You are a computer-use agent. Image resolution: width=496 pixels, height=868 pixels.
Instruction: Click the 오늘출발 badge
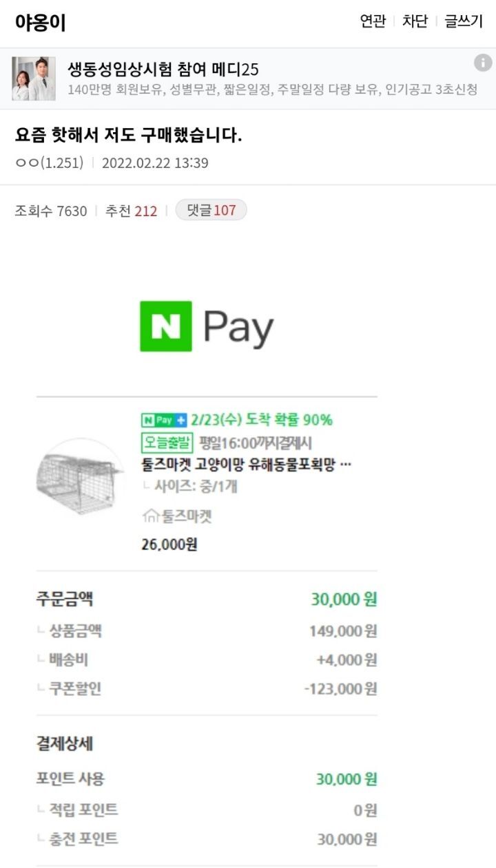(x=167, y=442)
